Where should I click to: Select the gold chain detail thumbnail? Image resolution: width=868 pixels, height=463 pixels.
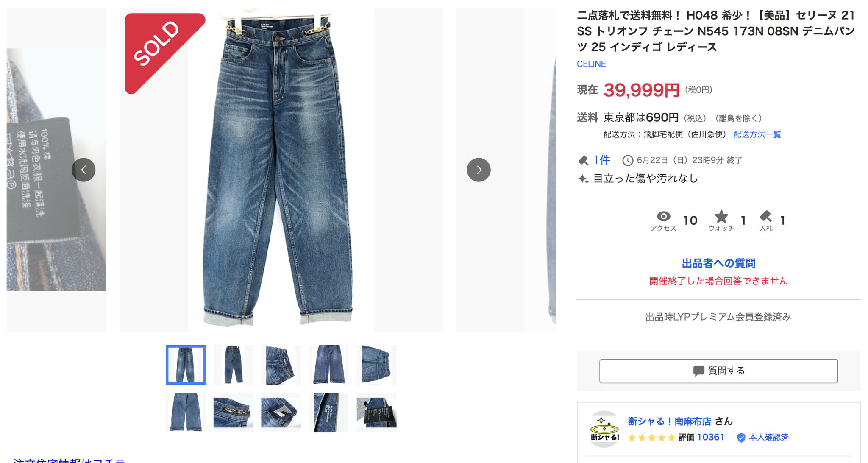pyautogui.click(x=233, y=413)
